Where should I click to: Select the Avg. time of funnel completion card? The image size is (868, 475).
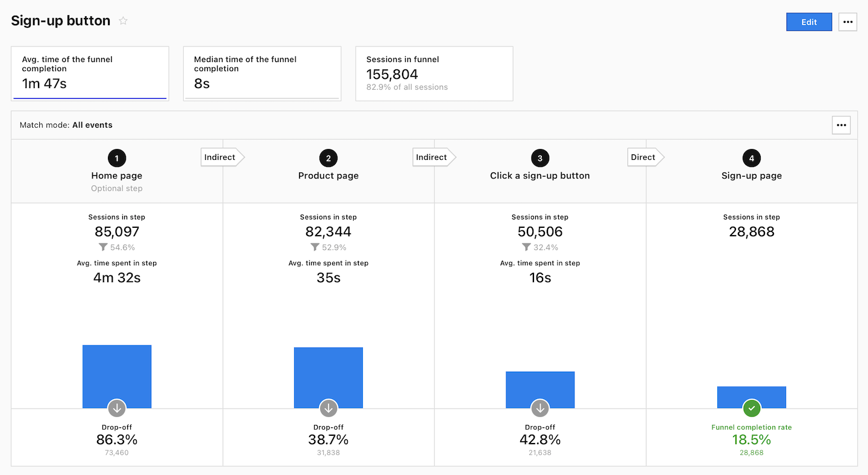pyautogui.click(x=90, y=74)
